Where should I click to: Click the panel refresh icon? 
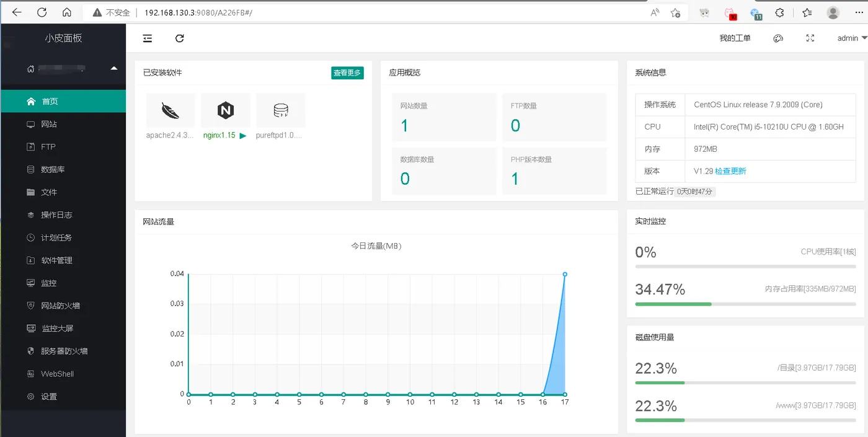(x=180, y=38)
